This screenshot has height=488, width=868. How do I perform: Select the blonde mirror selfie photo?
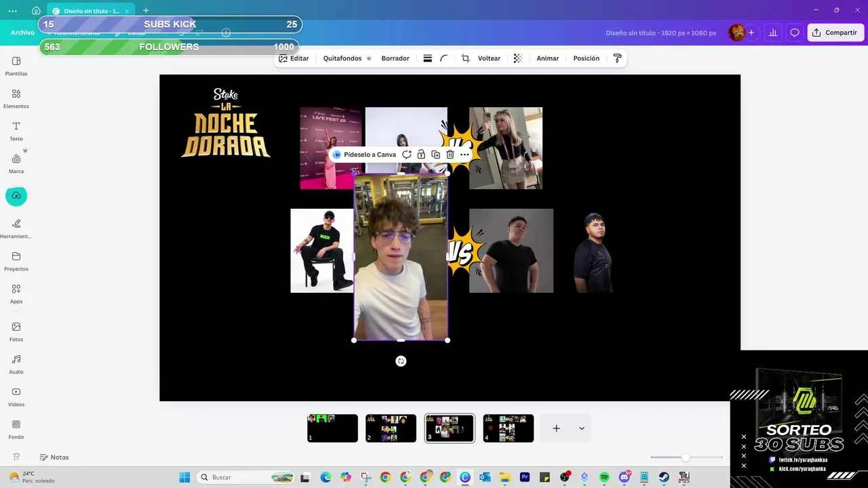tap(506, 148)
